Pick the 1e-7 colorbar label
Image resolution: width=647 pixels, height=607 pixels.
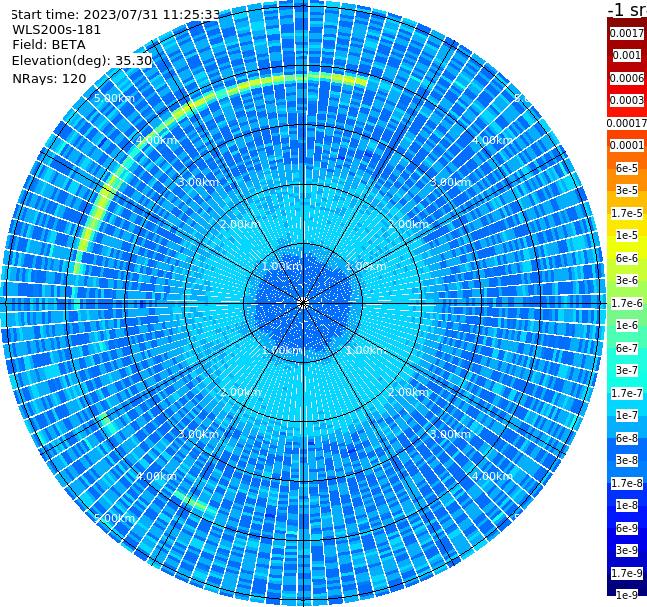(627, 415)
